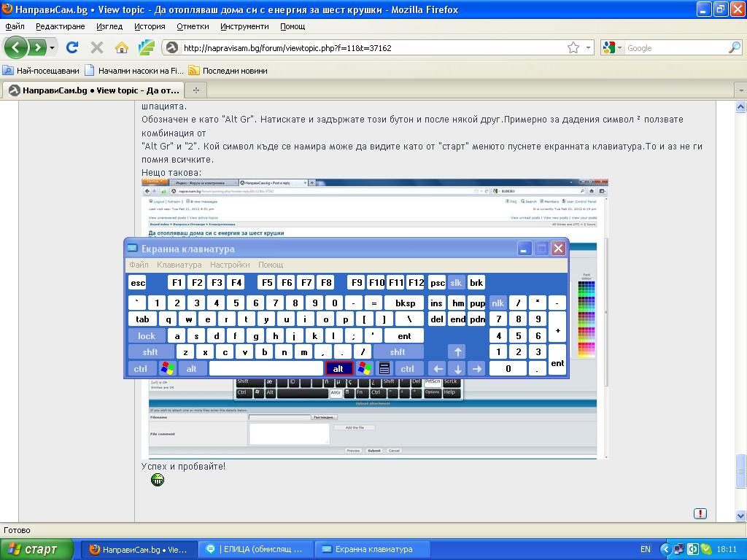Click the старт button
This screenshot has height=560, width=747.
pyautogui.click(x=36, y=549)
